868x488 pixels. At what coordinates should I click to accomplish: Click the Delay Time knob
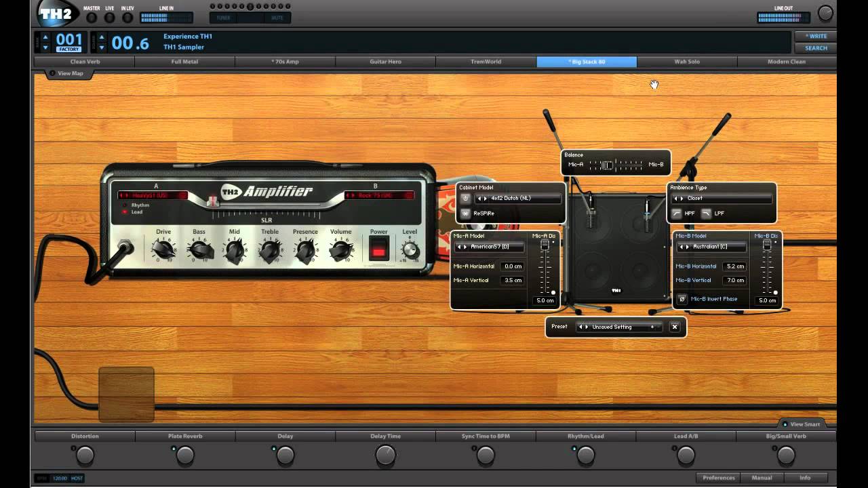click(385, 455)
